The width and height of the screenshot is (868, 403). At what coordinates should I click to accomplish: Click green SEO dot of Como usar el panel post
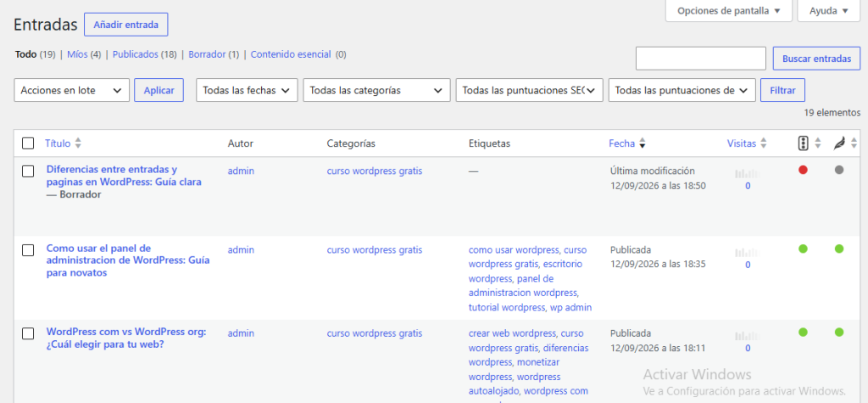803,249
